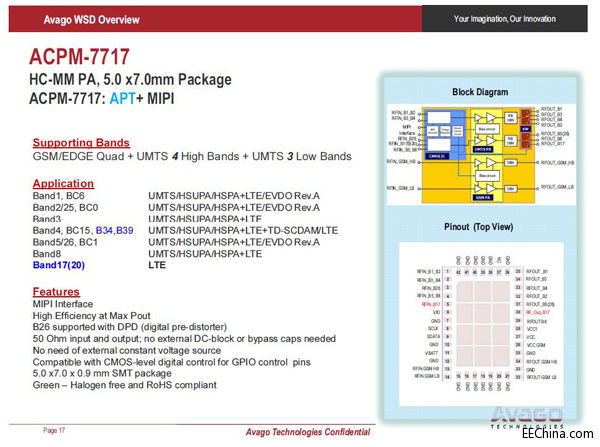
Task: Click the 'Band1, BC6' row label
Action: click(x=58, y=196)
